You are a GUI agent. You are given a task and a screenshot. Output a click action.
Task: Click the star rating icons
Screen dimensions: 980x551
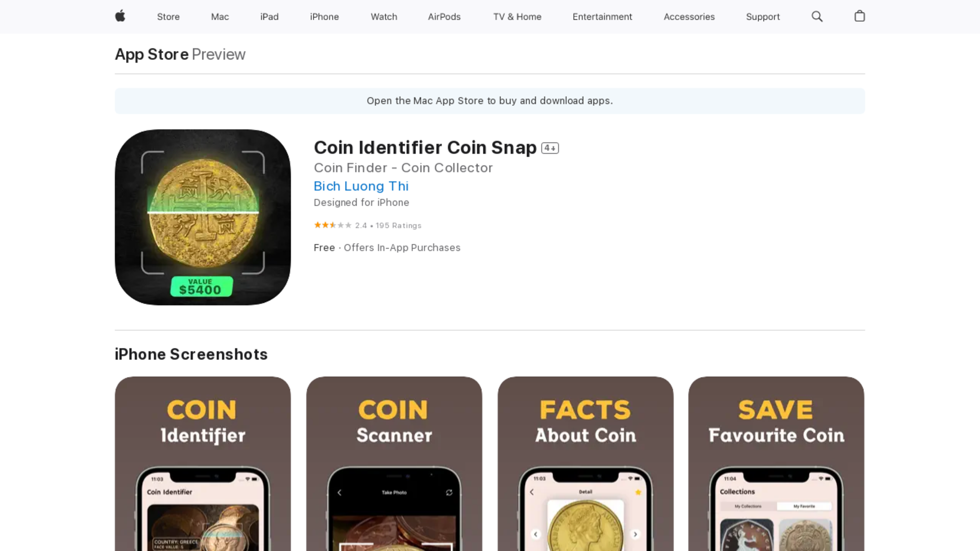pyautogui.click(x=333, y=225)
